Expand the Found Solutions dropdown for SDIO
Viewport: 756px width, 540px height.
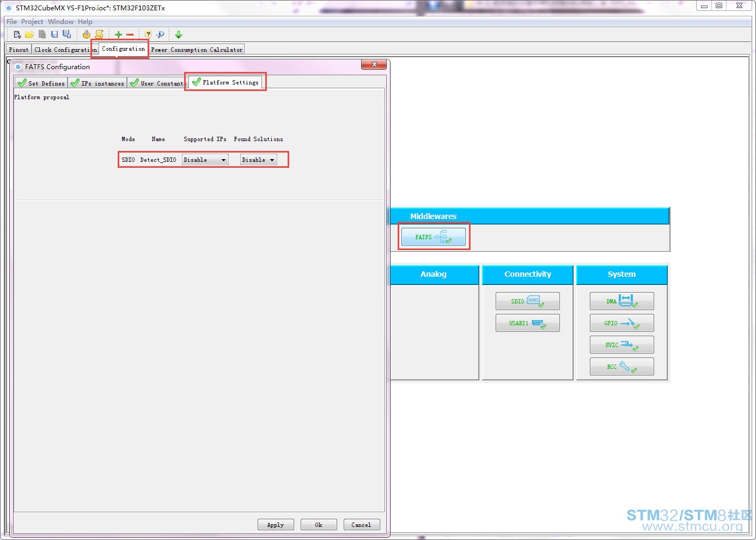[x=258, y=160]
